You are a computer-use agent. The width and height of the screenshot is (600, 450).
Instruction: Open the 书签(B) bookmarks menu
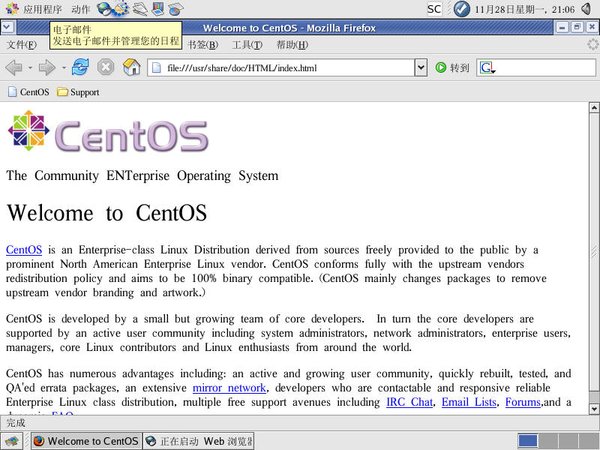coord(202,45)
